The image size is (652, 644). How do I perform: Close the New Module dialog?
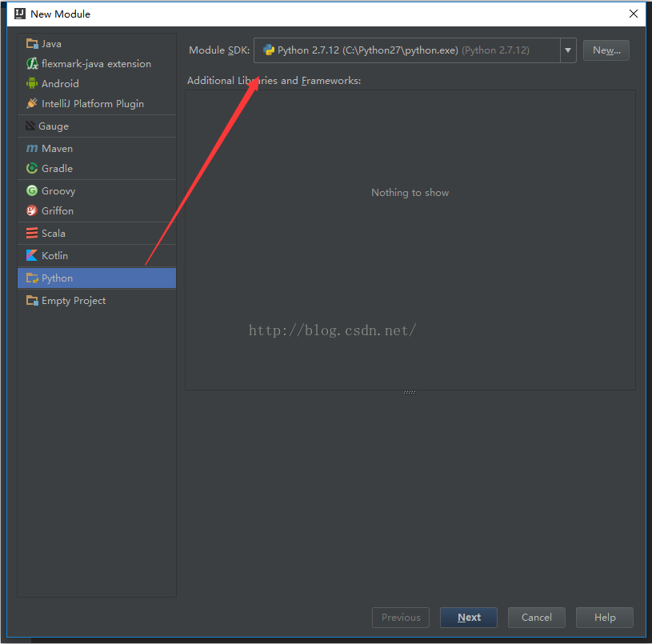pyautogui.click(x=634, y=14)
